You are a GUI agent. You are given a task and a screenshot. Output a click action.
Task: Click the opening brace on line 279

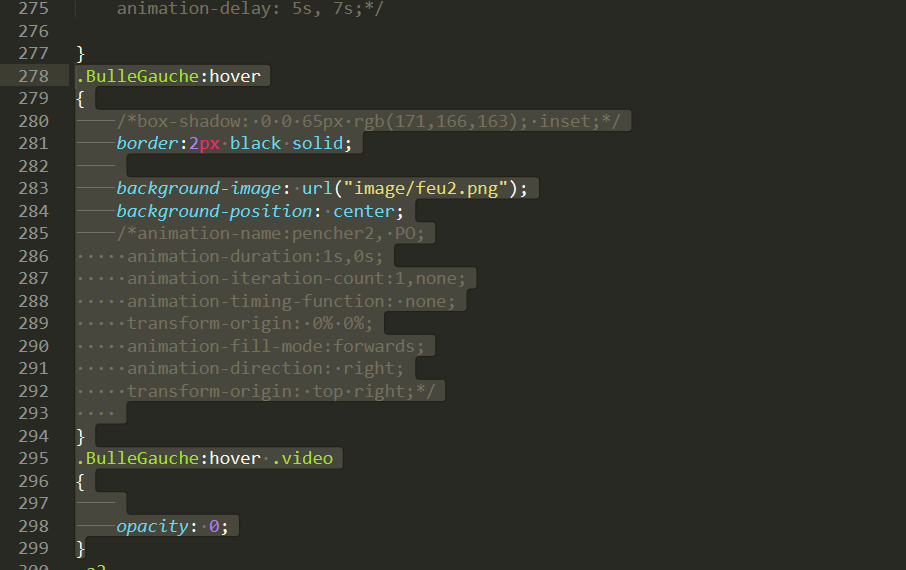tap(81, 99)
